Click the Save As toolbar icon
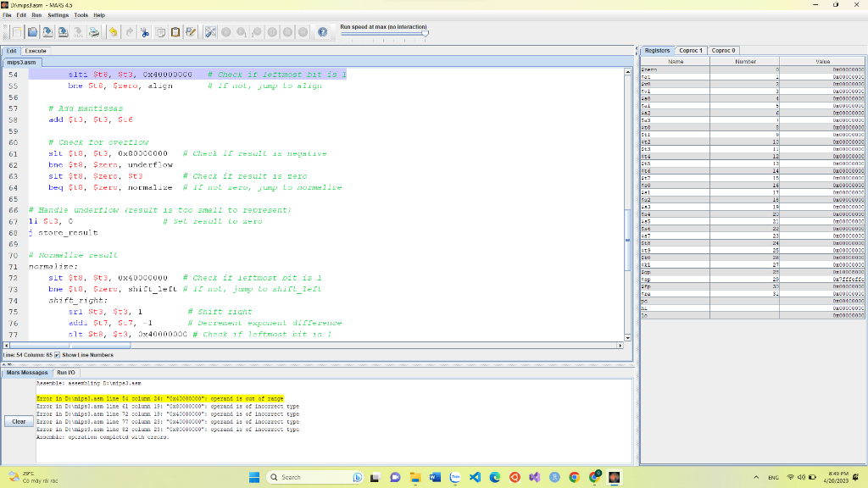The height and width of the screenshot is (488, 868). click(63, 32)
